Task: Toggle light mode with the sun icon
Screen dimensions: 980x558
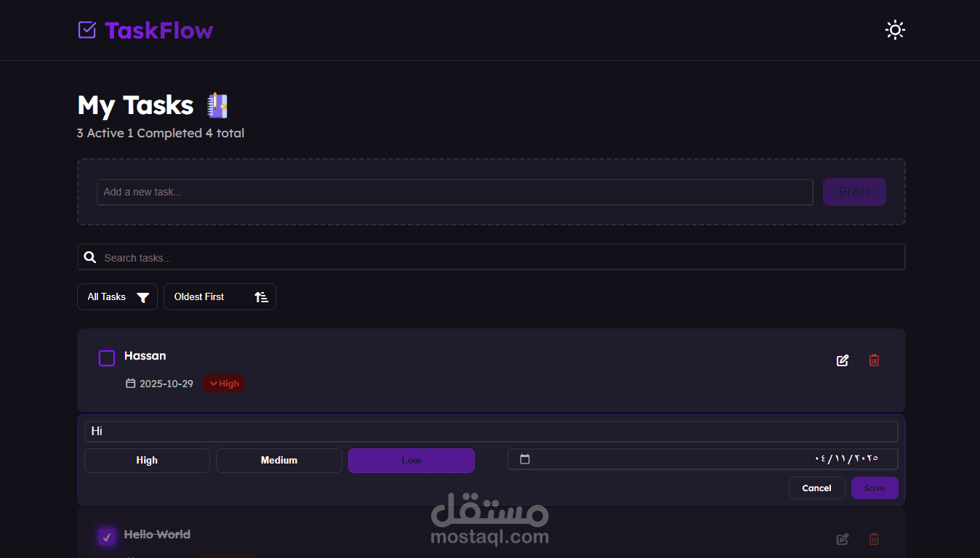Action: 895,30
